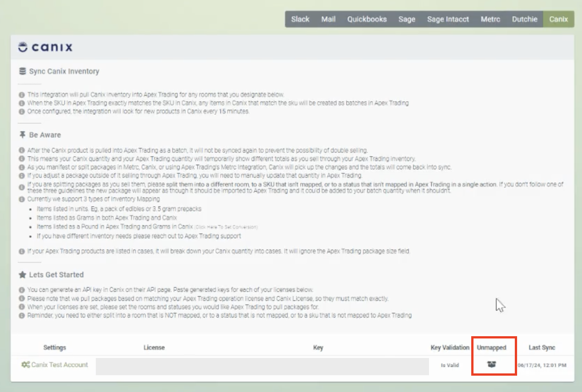Screen dimensions: 582x392
Task: Click info icon beside 'You can generate an API key'
Action: (21, 290)
